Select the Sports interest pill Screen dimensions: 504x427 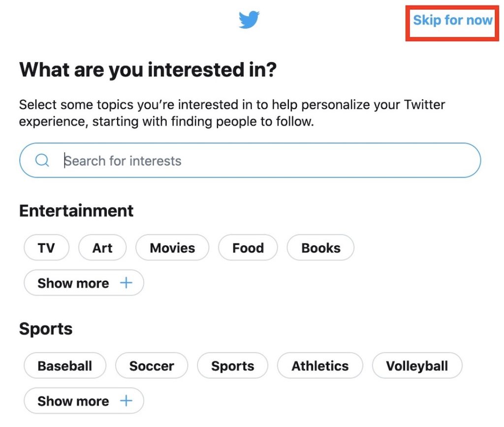click(x=232, y=365)
